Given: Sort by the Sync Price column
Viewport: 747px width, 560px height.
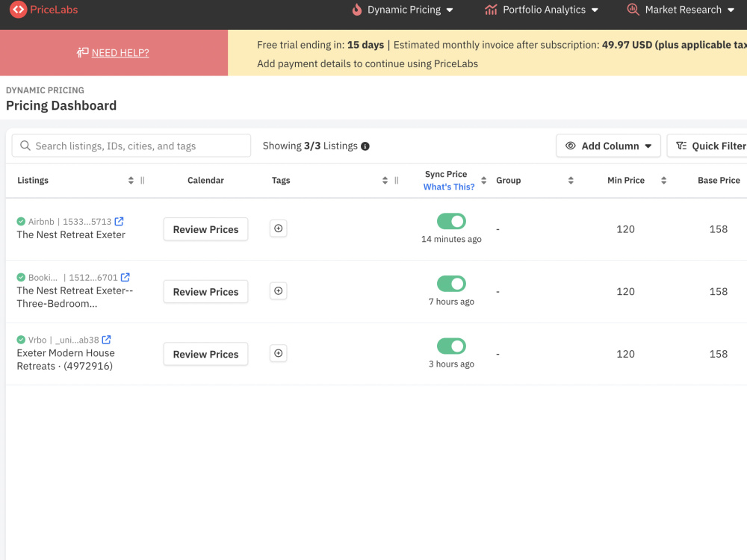Looking at the screenshot, I should point(483,181).
